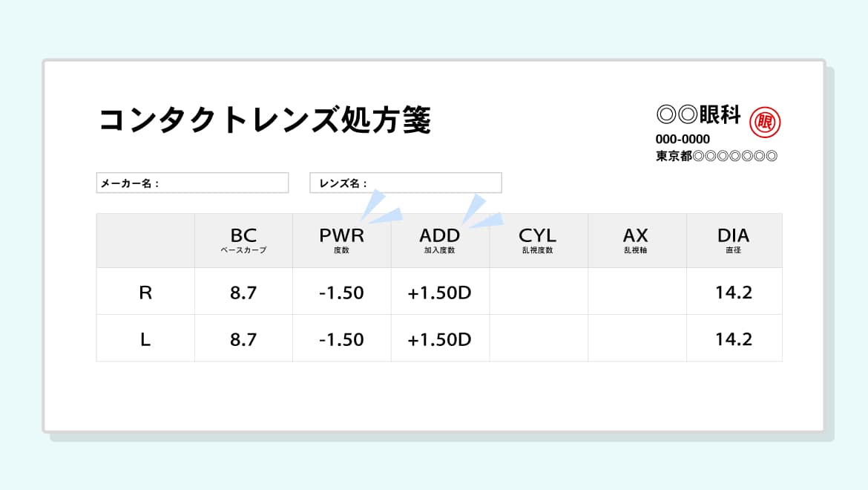Select the R row label cell
The width and height of the screenshot is (868, 490).
click(145, 292)
